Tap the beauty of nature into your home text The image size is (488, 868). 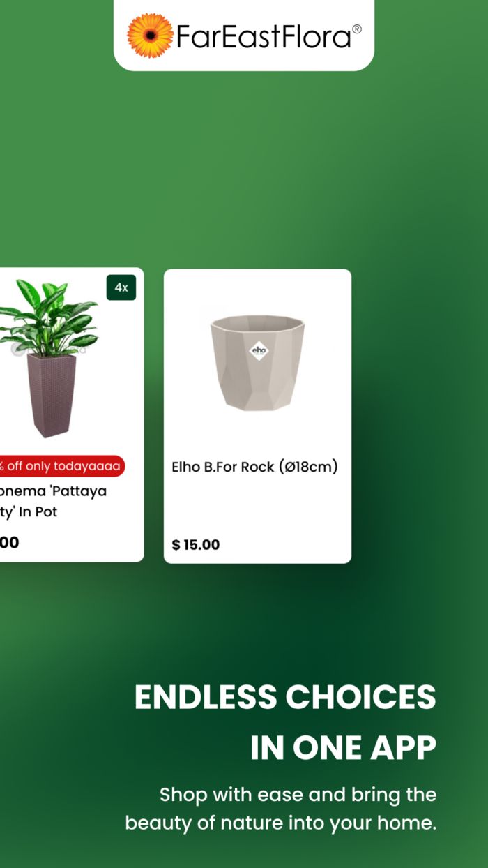click(x=281, y=823)
